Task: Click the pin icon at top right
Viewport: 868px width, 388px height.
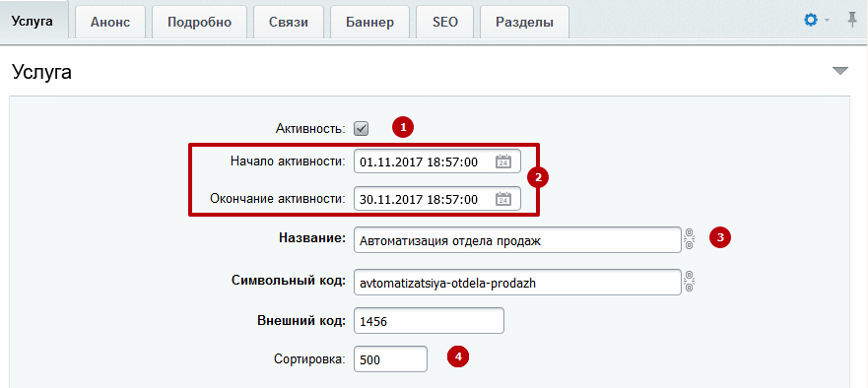Action: pos(852,21)
